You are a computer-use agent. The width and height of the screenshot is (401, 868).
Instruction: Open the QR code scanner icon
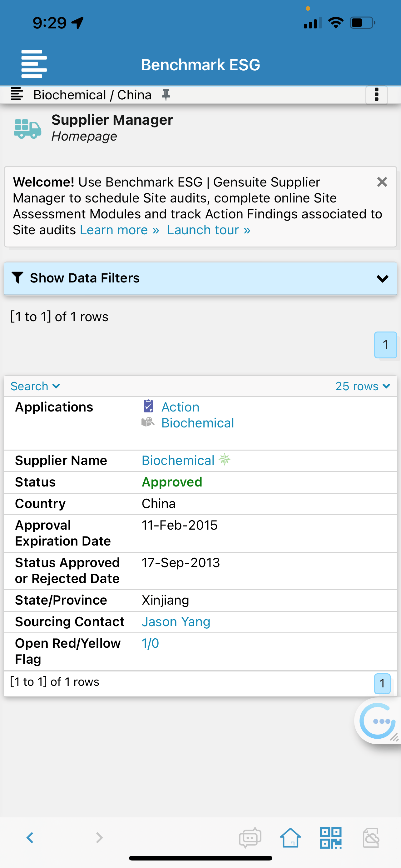tap(331, 838)
